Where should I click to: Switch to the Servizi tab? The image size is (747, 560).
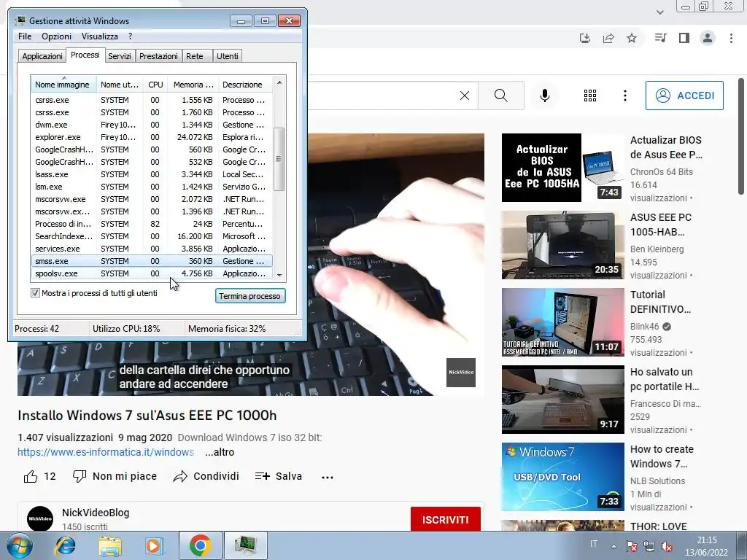tap(120, 56)
